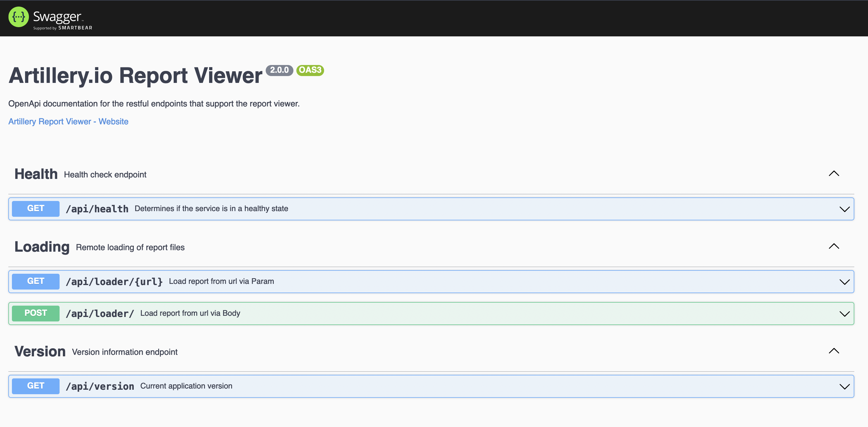Click the Swagger logo icon
Screen dimensions: 868x427
[x=18, y=17]
